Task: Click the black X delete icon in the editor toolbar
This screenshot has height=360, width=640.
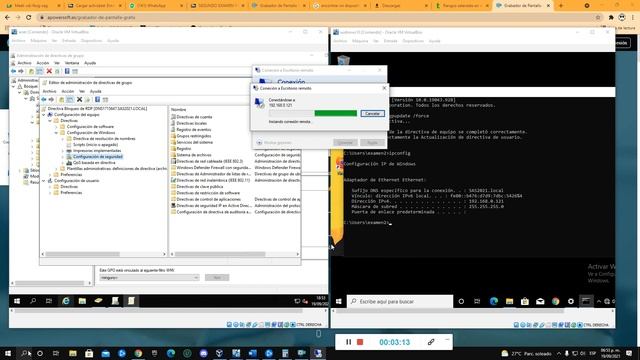Action: [x=79, y=100]
